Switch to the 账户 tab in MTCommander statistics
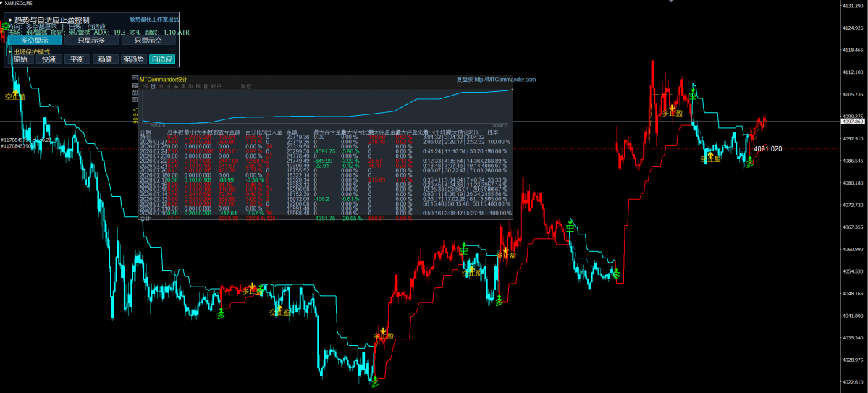Viewport: 868px width, 393px height. [216, 86]
